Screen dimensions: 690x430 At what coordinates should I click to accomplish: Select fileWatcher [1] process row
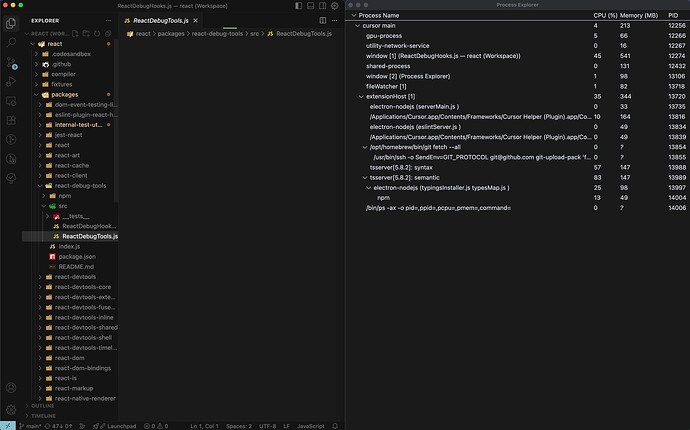click(518, 86)
